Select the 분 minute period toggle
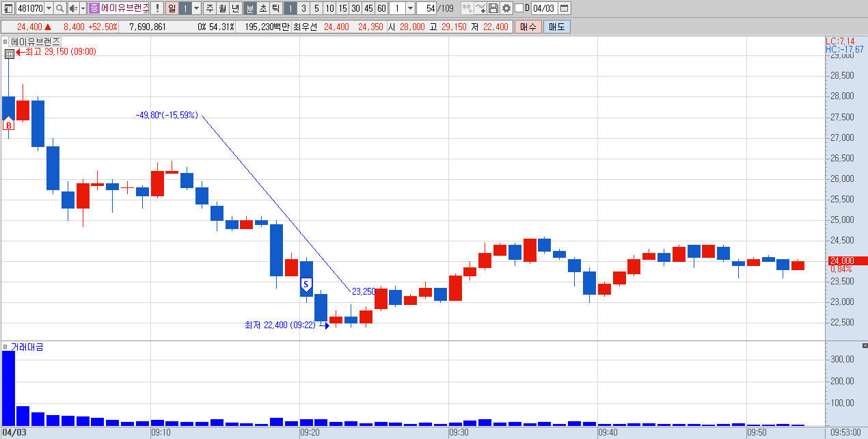The image size is (868, 439). [x=249, y=8]
